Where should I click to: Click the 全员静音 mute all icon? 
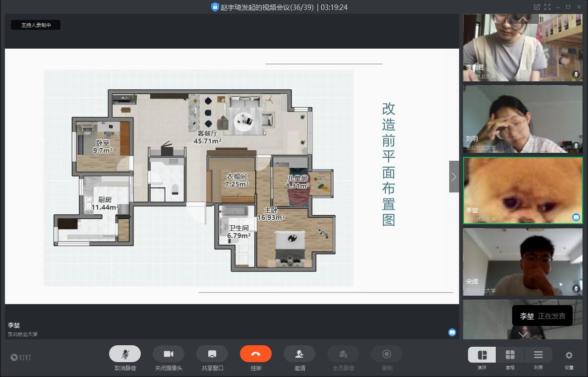[343, 354]
